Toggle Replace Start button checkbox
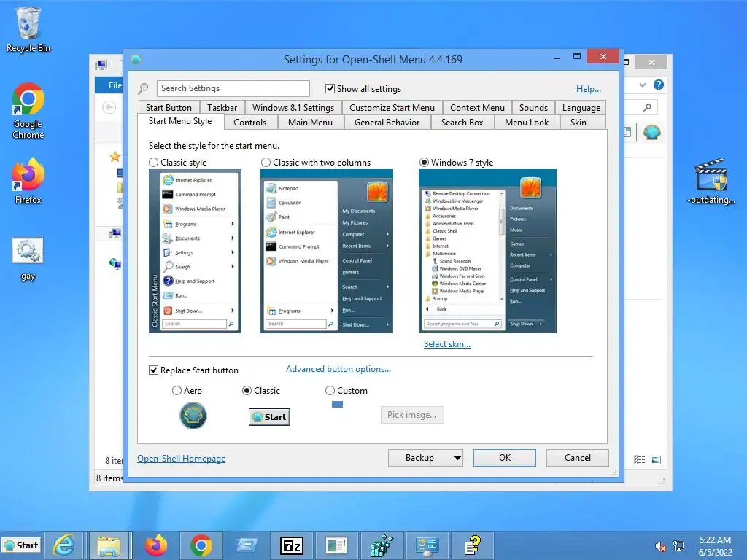Viewport: 747px width, 560px height. point(153,370)
